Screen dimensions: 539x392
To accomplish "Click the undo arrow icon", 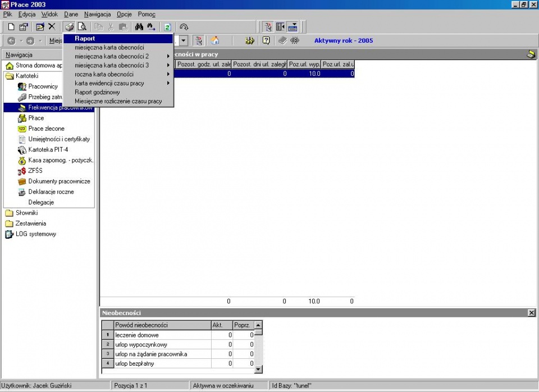I will point(184,27).
